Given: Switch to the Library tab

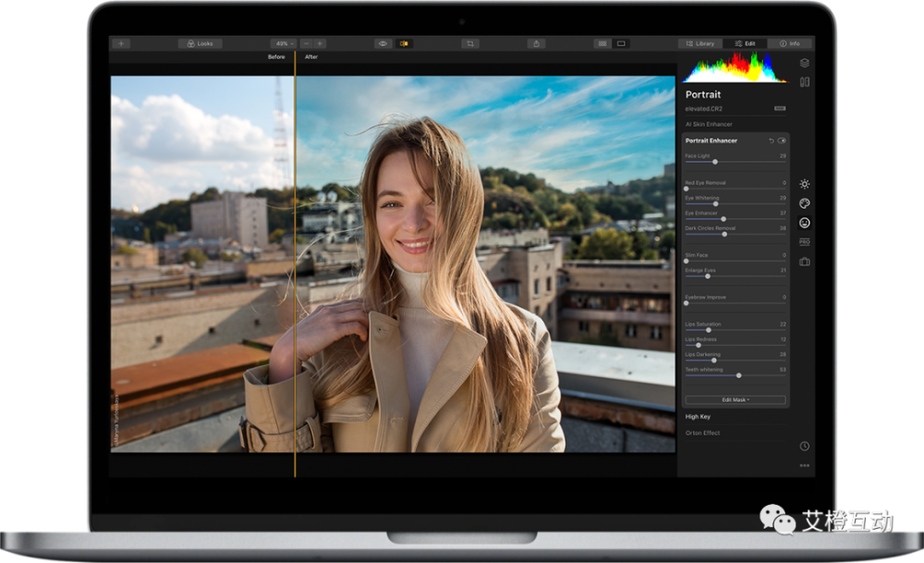Looking at the screenshot, I should (699, 43).
